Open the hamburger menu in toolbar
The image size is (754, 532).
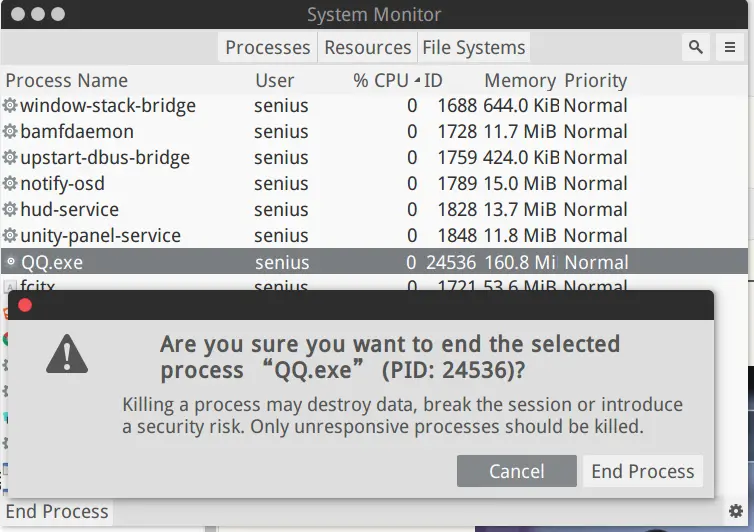point(732,47)
